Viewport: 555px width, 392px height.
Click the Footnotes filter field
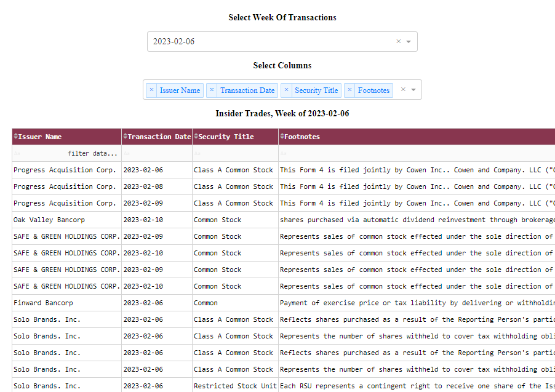[416, 153]
